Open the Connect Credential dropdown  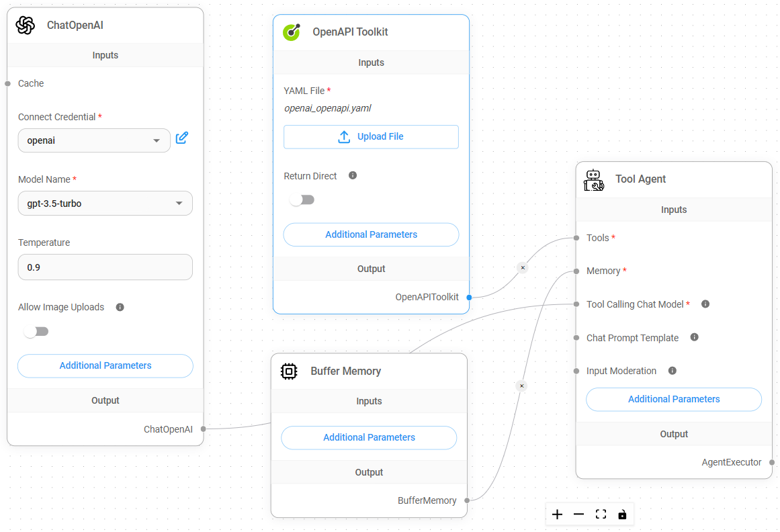pyautogui.click(x=94, y=140)
